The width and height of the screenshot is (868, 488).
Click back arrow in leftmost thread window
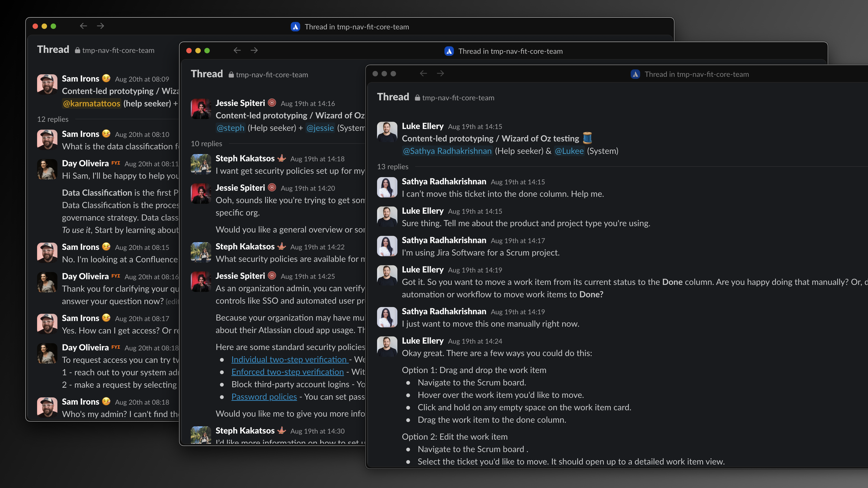(x=83, y=26)
